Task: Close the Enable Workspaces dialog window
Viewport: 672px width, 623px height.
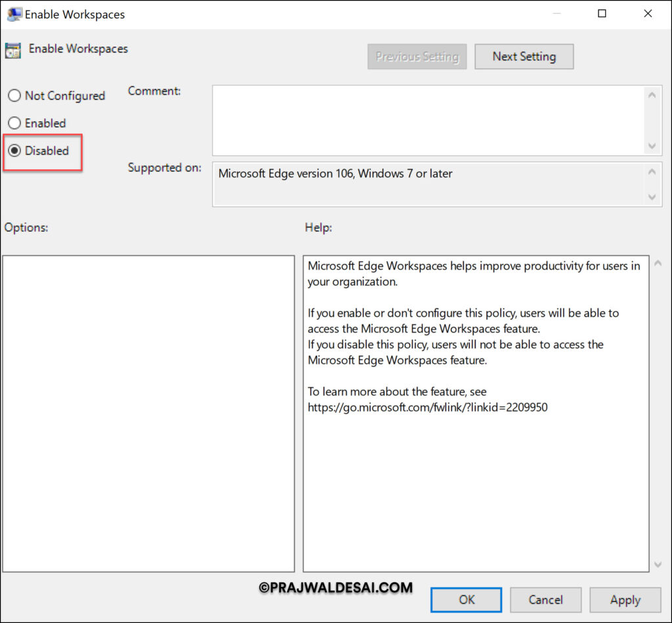Action: (x=648, y=14)
